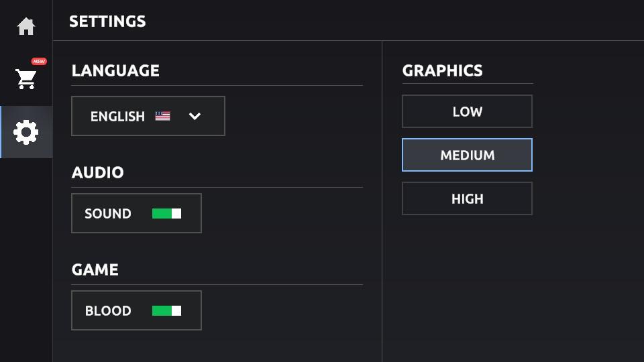This screenshot has height=362, width=644.
Task: Open the shop cart icon
Action: pos(26,79)
